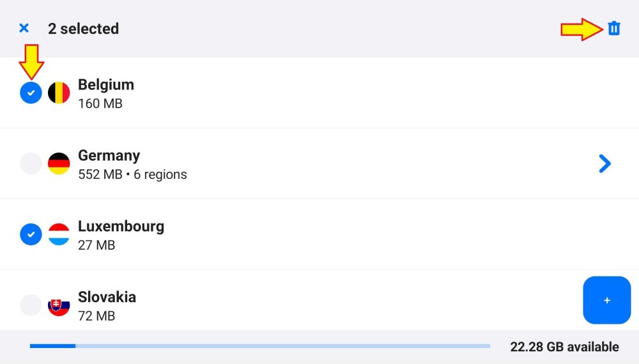This screenshot has width=639, height=364.
Task: Click the Germany flag icon
Action: [59, 163]
